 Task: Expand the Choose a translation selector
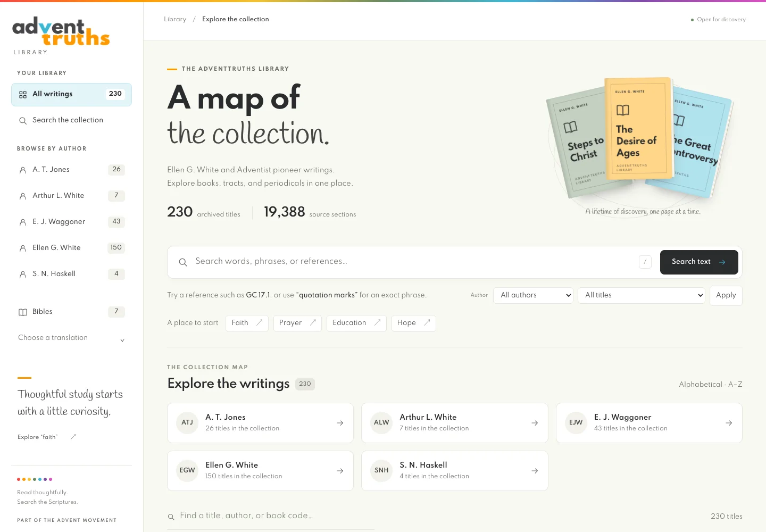point(71,338)
